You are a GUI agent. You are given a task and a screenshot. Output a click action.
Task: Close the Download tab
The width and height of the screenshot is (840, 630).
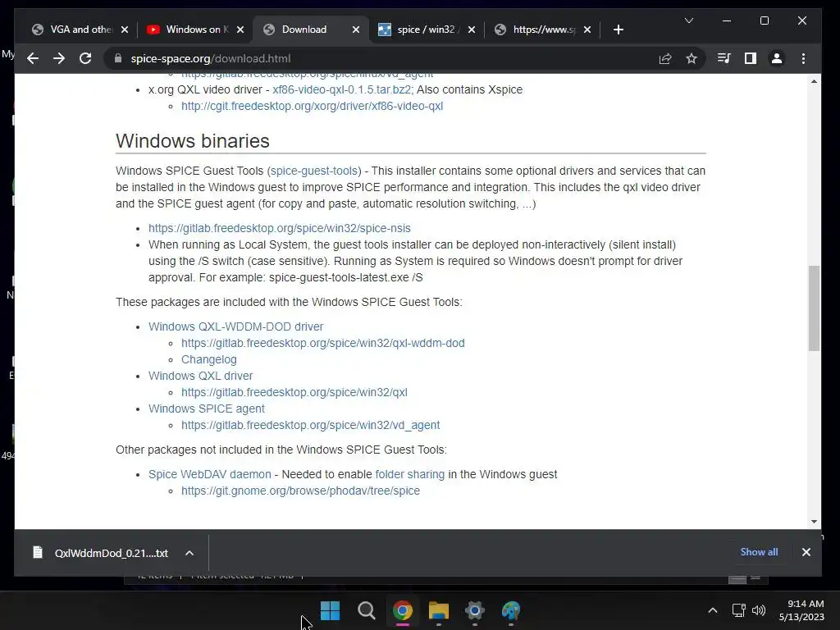(356, 30)
